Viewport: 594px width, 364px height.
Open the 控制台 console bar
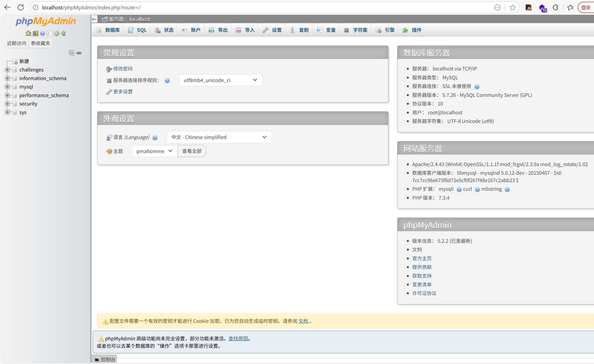(105, 359)
